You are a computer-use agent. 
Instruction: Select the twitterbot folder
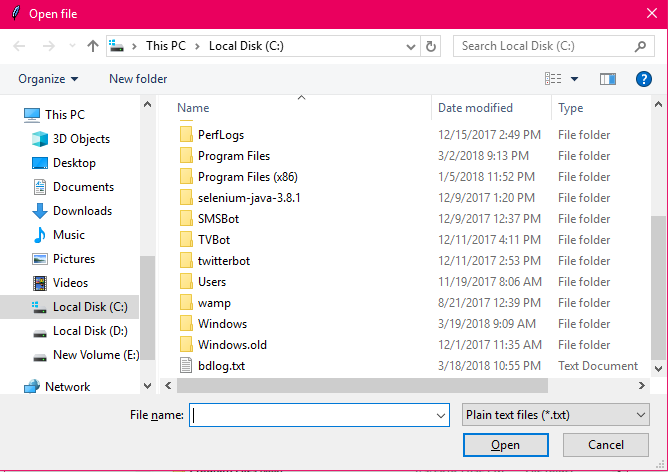224,261
